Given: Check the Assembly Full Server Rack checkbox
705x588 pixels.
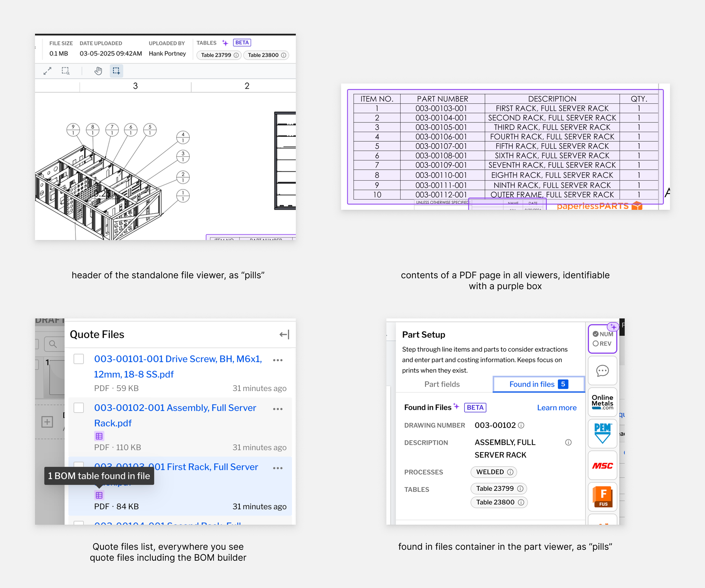Looking at the screenshot, I should click(x=79, y=408).
